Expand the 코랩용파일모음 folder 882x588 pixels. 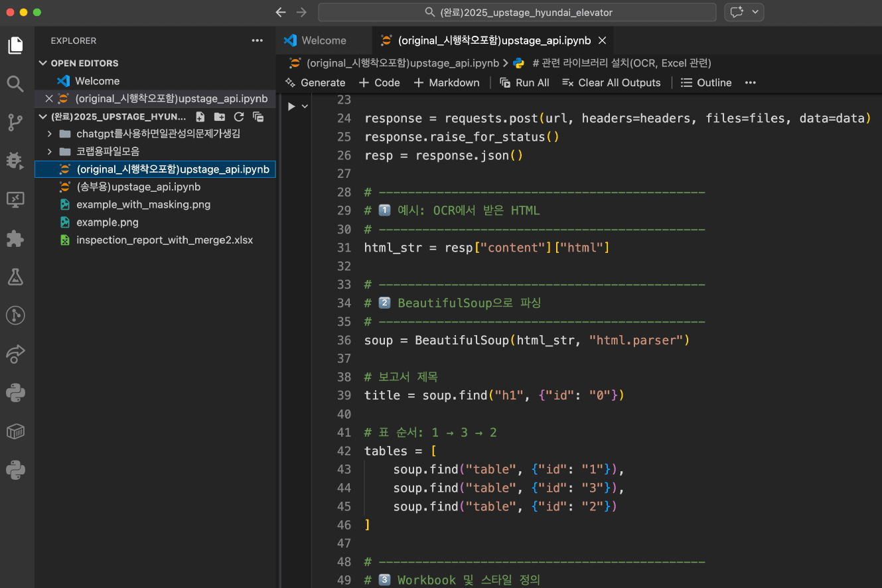(50, 151)
